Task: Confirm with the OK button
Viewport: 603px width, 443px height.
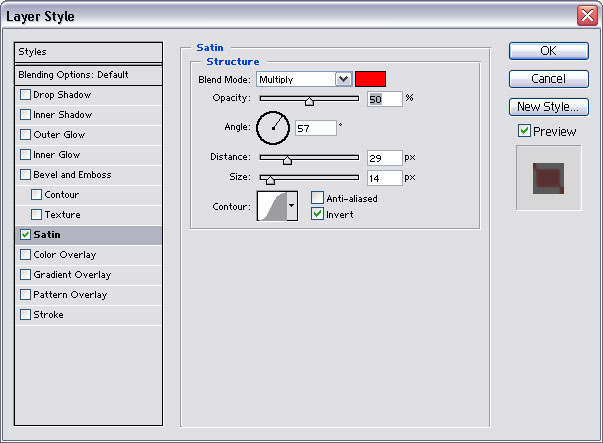Action: click(549, 51)
